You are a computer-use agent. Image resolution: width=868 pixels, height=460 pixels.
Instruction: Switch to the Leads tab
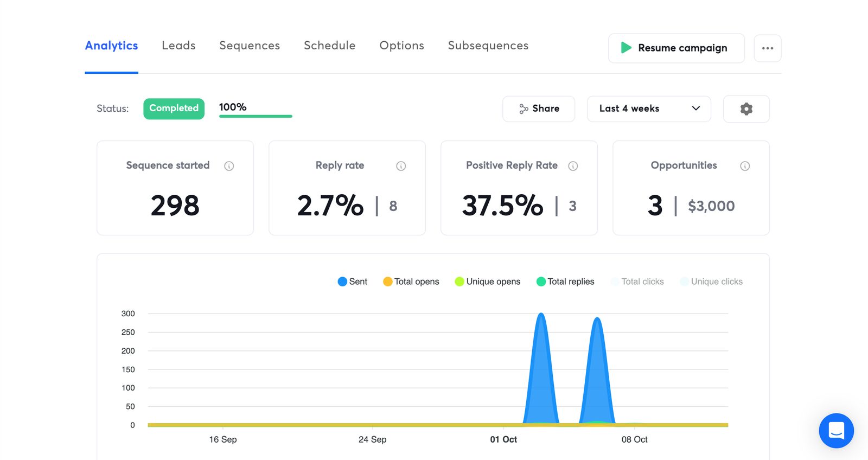coord(178,46)
